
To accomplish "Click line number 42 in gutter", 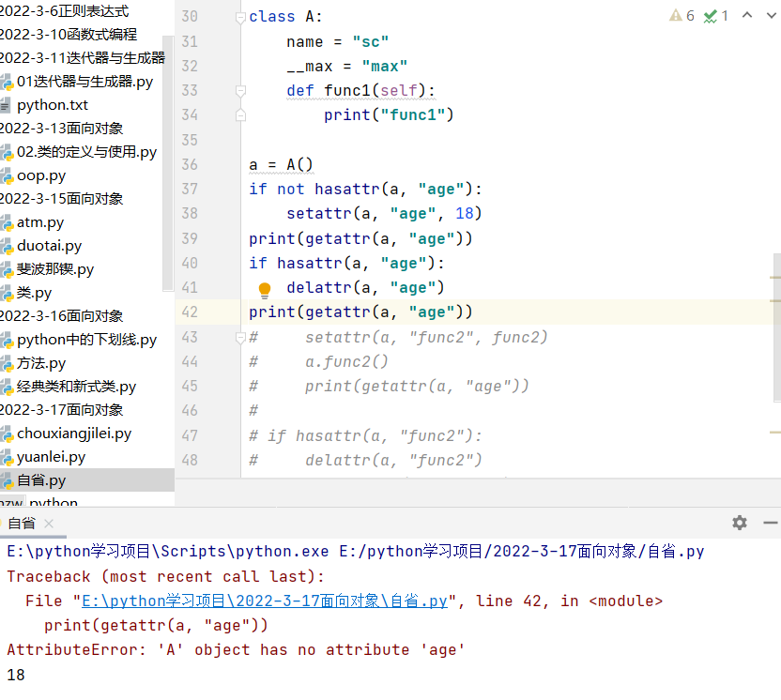I will [x=190, y=312].
